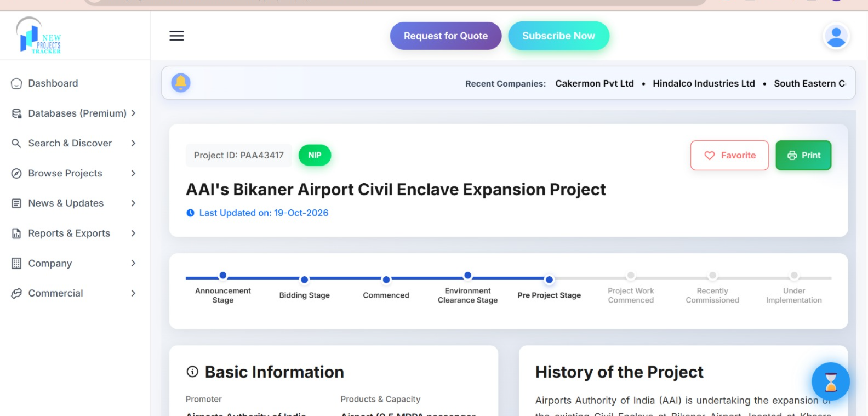Click the Databases (Premium) icon
Viewport: 868px width, 416px height.
tap(16, 113)
